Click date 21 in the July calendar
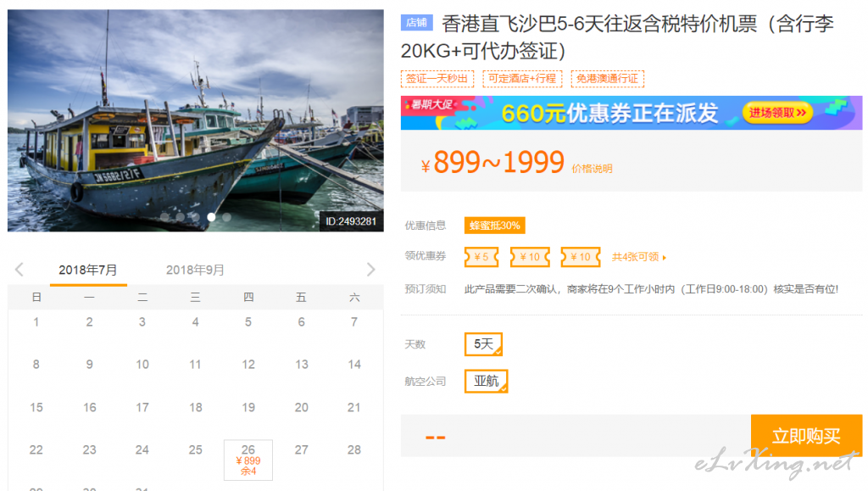Image resolution: width=868 pixels, height=491 pixels. 354,407
